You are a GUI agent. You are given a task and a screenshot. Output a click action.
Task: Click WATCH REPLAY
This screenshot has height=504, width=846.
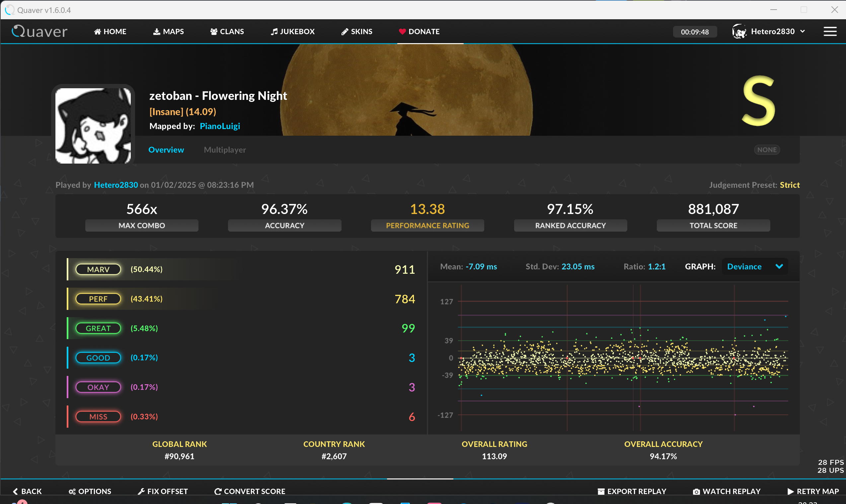coord(727,491)
